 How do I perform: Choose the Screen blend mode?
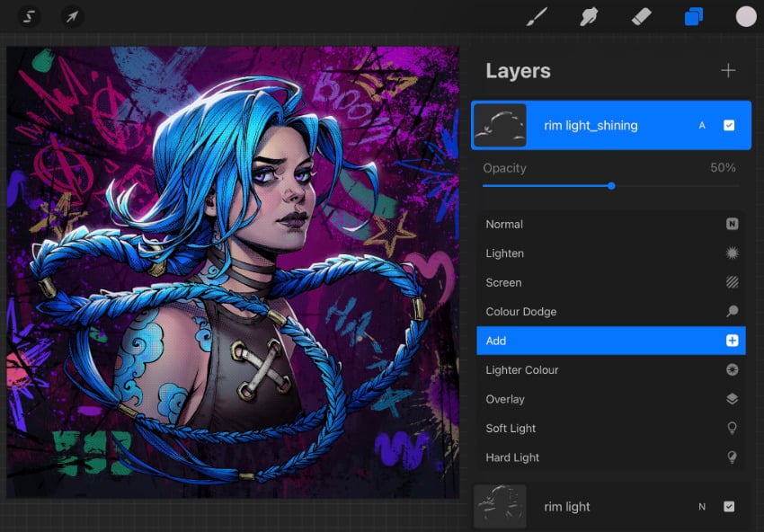[x=611, y=282]
